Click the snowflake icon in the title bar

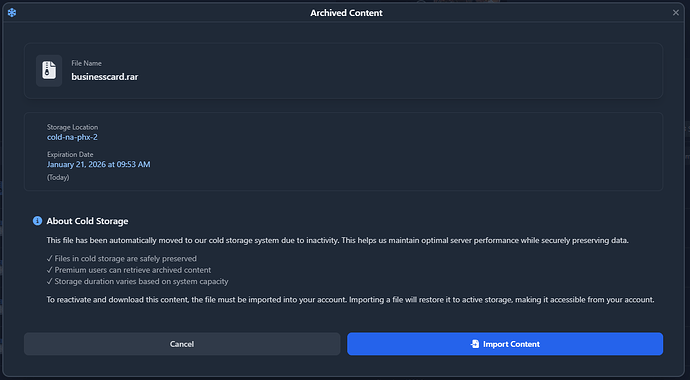coord(12,13)
